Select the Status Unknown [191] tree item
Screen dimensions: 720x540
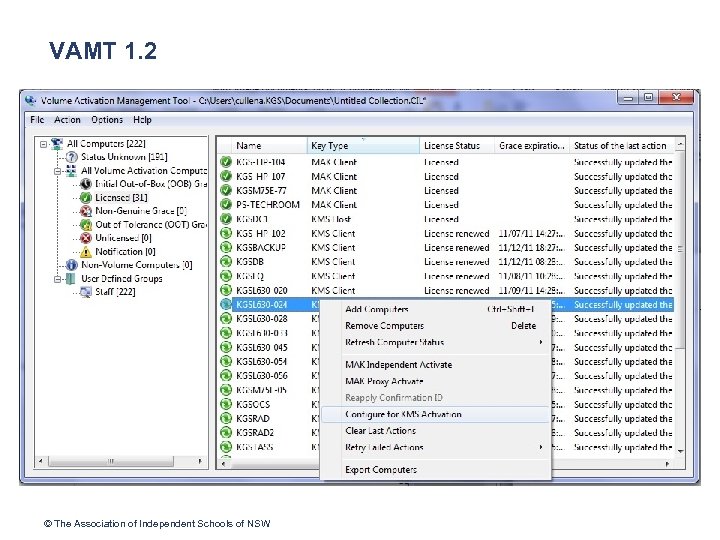tap(124, 157)
